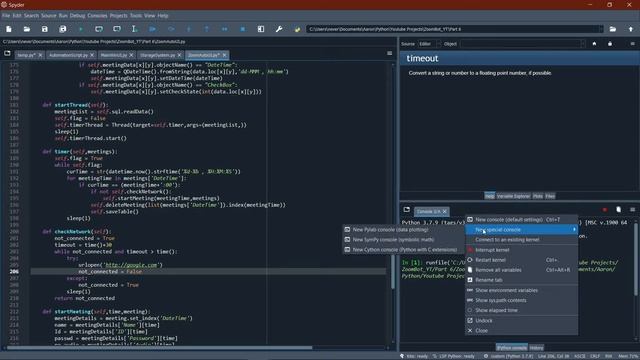
Task: Select Show environment variables entry
Action: click(x=521, y=290)
